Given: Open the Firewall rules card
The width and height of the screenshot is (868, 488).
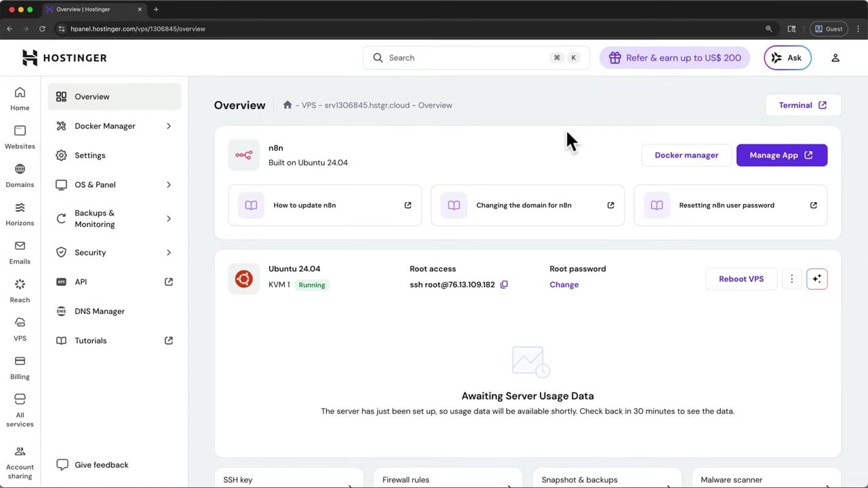Looking at the screenshot, I should click(448, 478).
